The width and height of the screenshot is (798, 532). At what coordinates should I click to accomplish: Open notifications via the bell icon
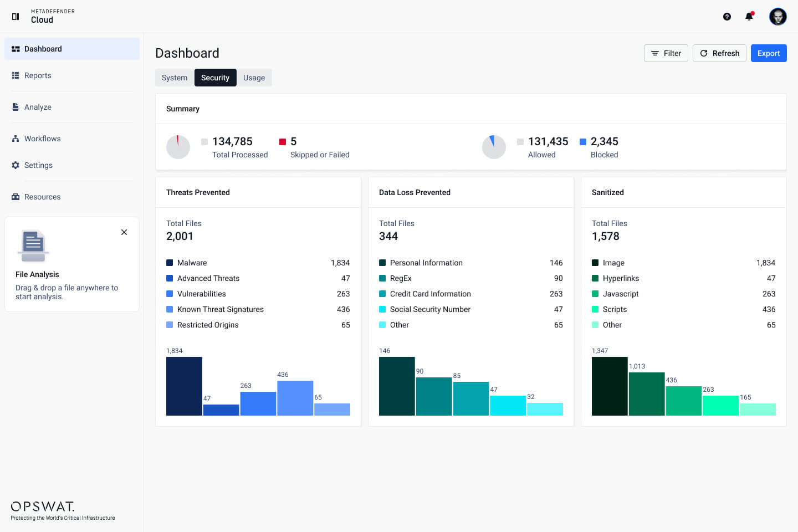click(749, 17)
